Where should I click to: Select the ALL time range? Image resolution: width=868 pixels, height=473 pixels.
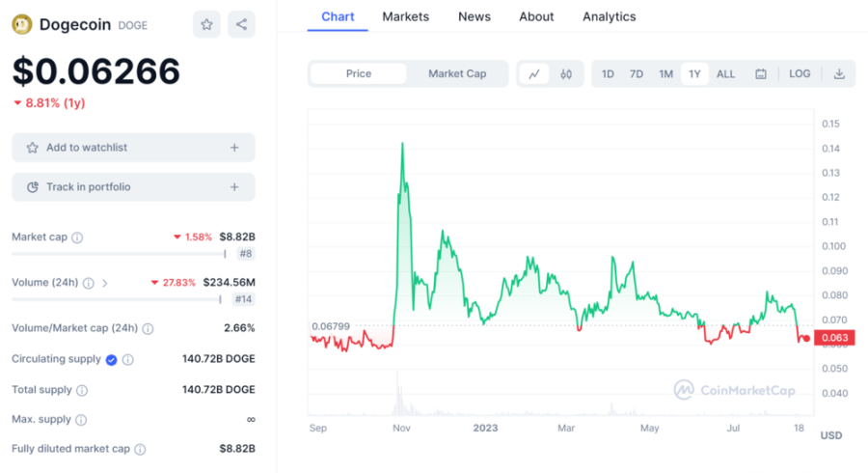click(x=725, y=73)
